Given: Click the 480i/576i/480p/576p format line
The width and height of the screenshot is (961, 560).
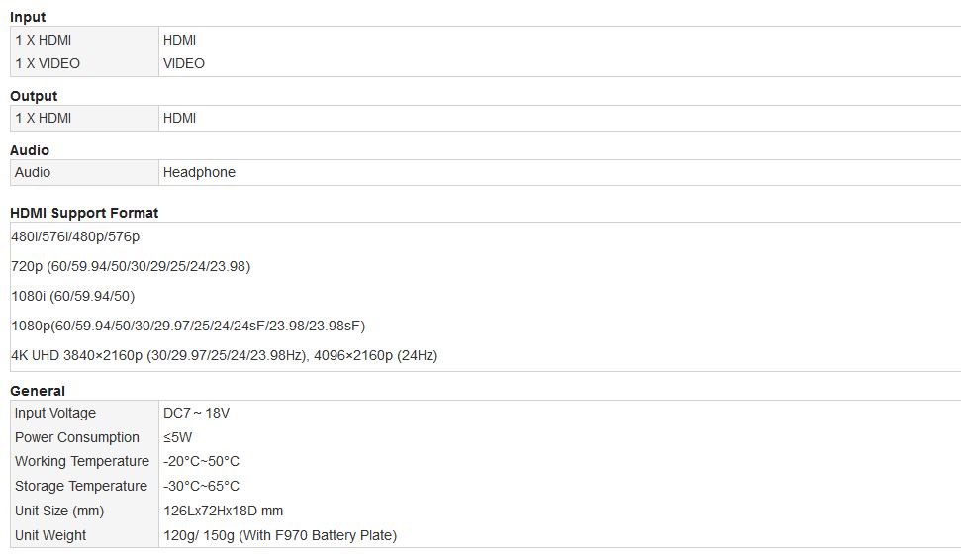Looking at the screenshot, I should point(75,236).
